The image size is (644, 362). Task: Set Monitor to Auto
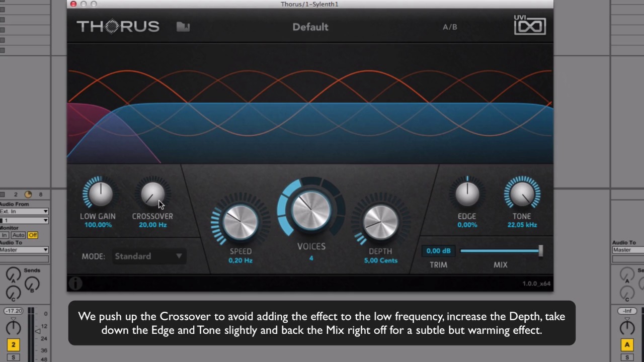coord(18,235)
